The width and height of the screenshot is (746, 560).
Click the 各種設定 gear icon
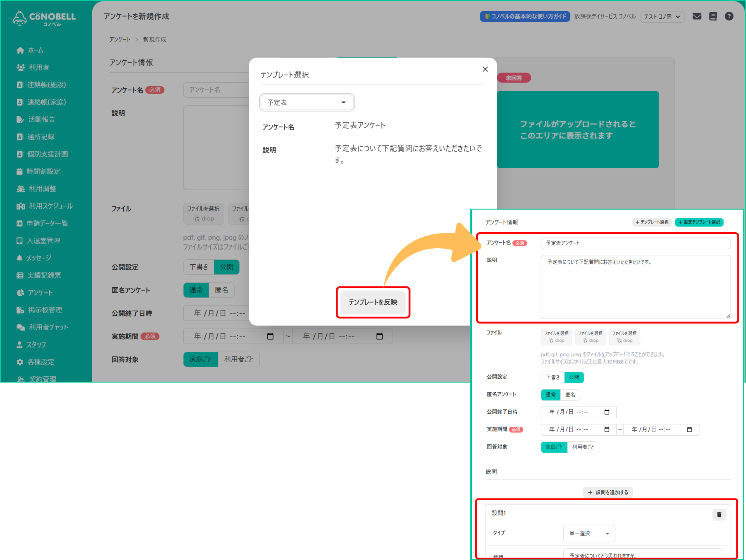[20, 362]
